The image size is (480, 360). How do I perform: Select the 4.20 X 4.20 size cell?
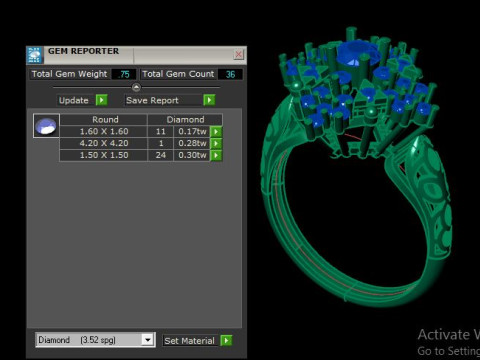pos(104,143)
